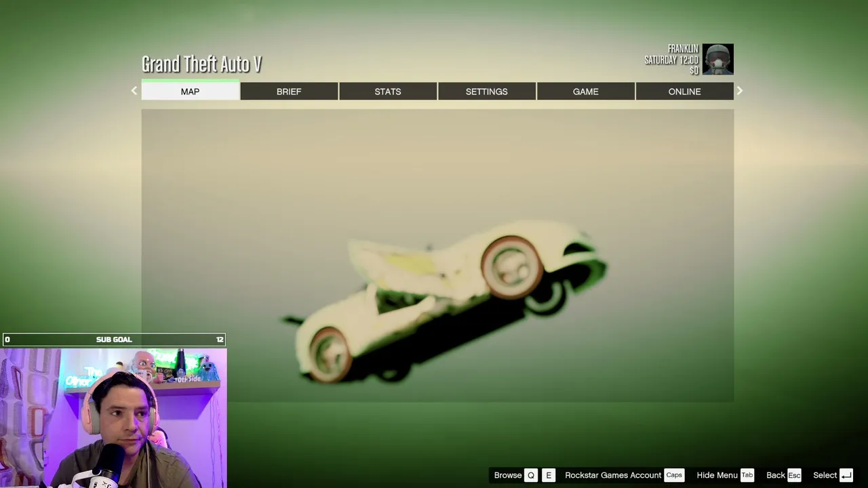Viewport: 868px width, 488px height.
Task: Go to the SETTINGS tab
Action: [487, 91]
